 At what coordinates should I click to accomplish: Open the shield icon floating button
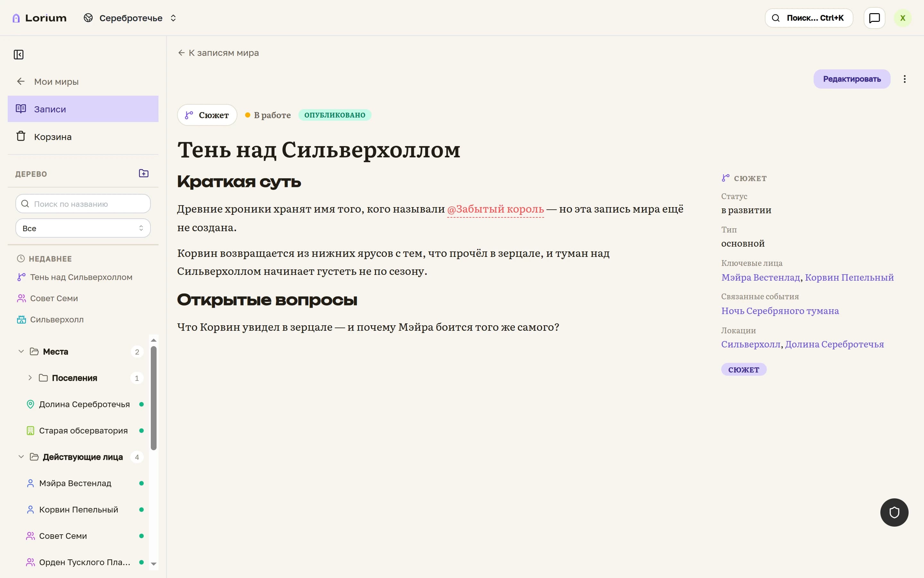pyautogui.click(x=894, y=512)
